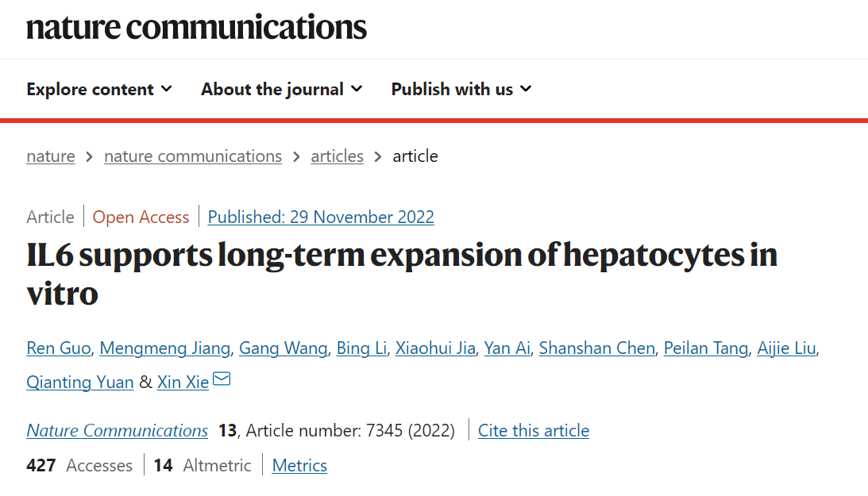Image resolution: width=868 pixels, height=496 pixels.
Task: Click corresponding author Xin Xie
Action: (x=183, y=383)
